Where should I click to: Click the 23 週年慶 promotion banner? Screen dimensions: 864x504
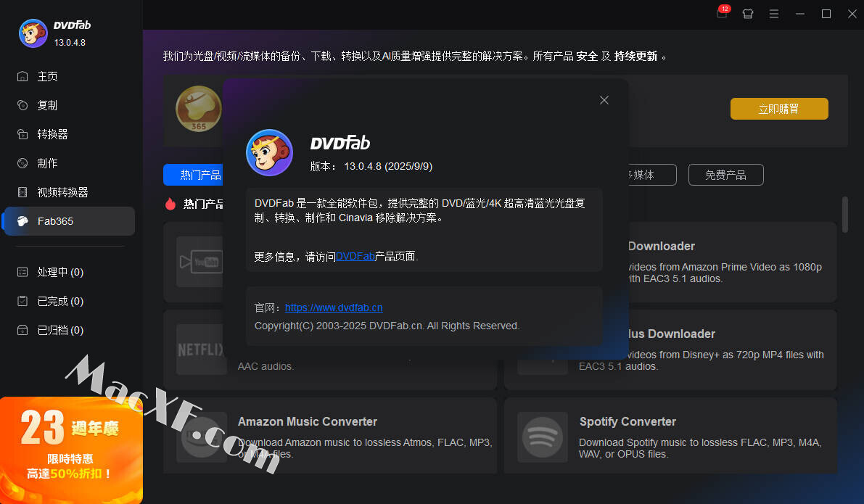[70, 450]
